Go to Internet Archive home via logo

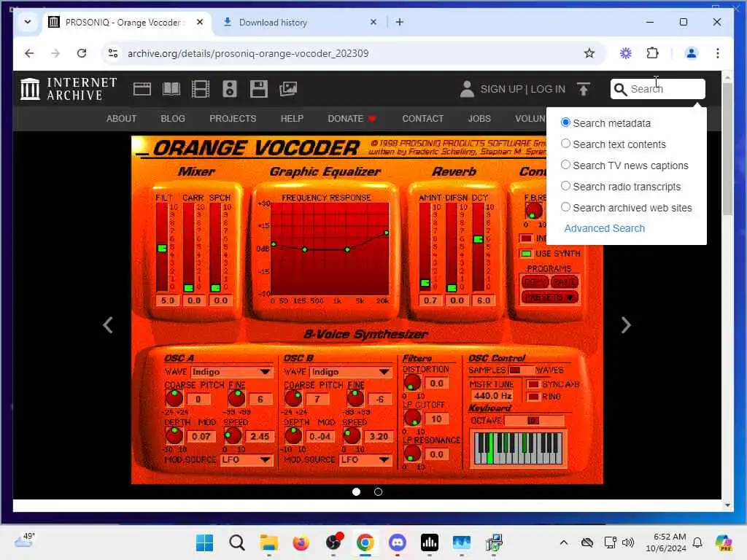69,89
